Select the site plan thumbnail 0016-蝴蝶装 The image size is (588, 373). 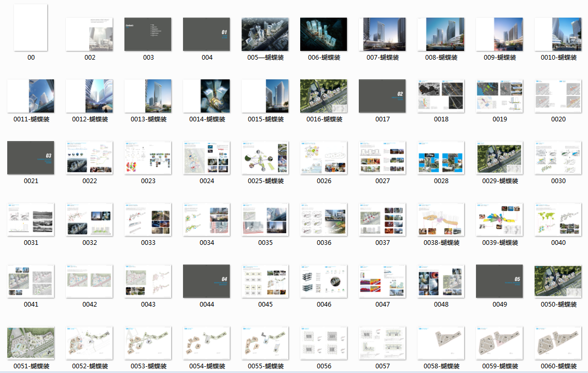(324, 96)
